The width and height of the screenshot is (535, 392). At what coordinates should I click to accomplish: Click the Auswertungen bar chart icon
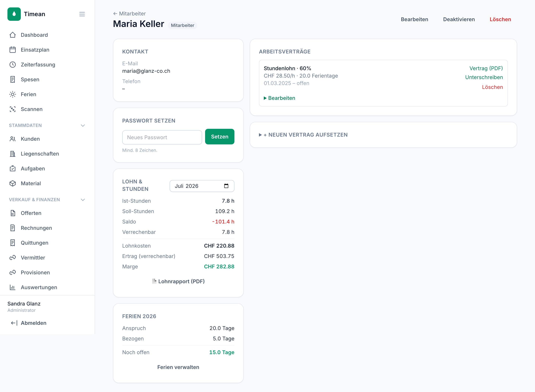tap(13, 287)
